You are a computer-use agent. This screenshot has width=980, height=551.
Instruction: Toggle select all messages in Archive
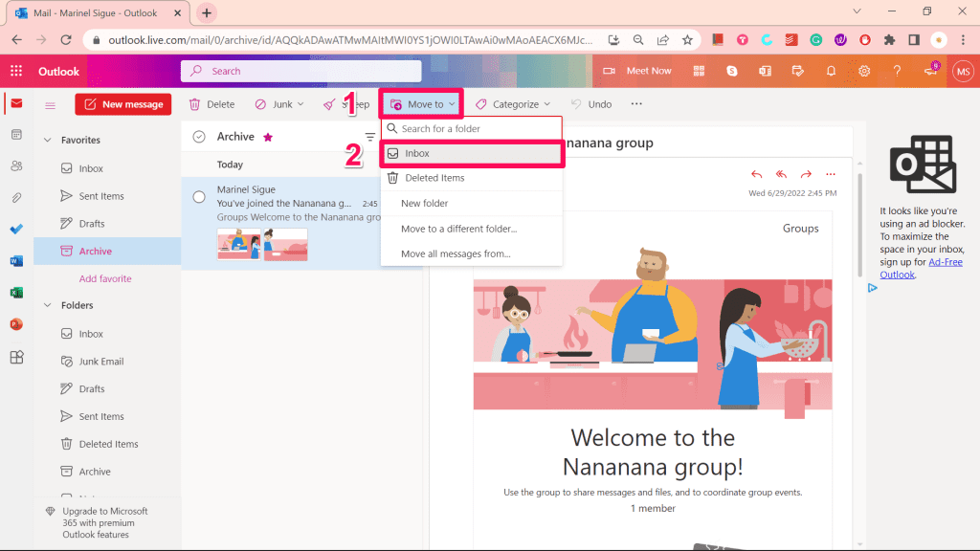coord(199,137)
